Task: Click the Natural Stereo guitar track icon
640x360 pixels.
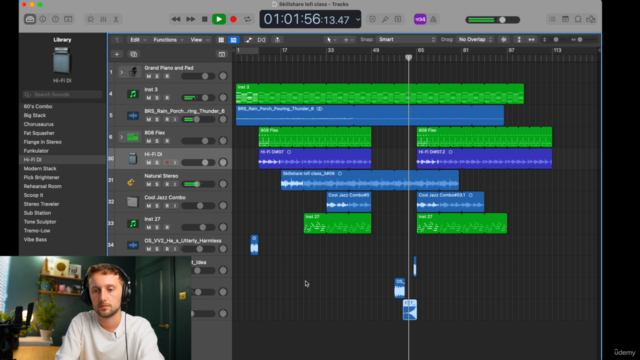Action: coord(132,180)
